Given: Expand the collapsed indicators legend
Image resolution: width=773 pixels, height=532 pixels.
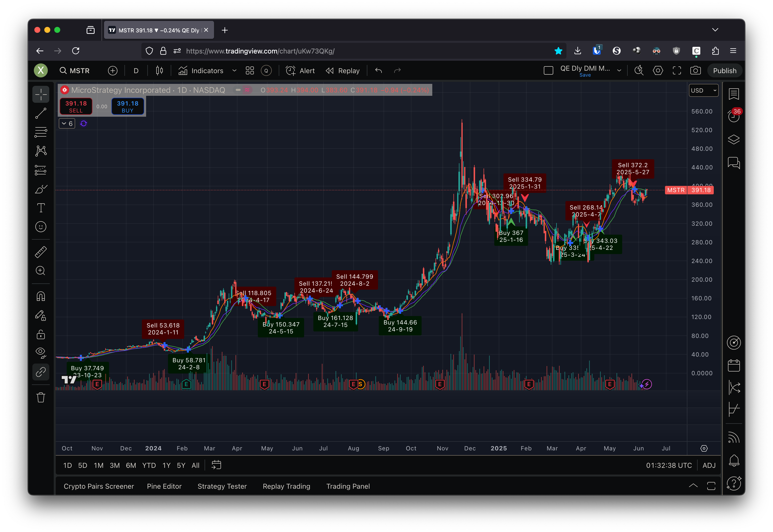Looking at the screenshot, I should 67,124.
